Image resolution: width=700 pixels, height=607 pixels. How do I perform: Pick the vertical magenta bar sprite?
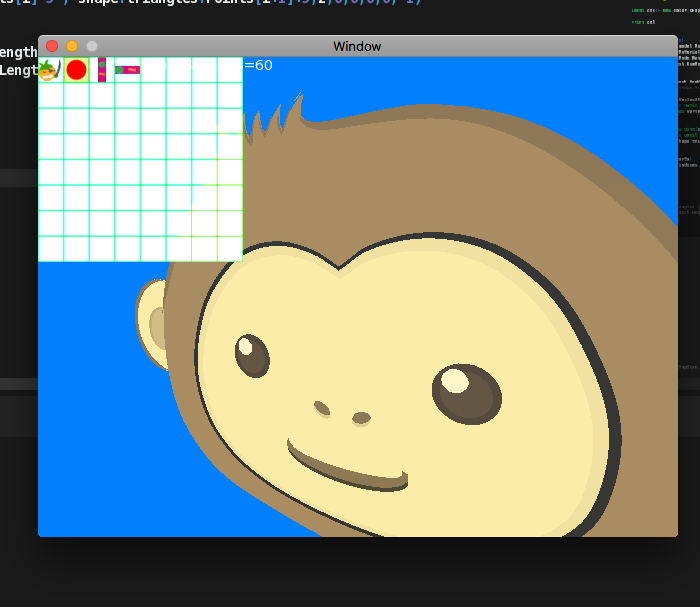pos(102,70)
